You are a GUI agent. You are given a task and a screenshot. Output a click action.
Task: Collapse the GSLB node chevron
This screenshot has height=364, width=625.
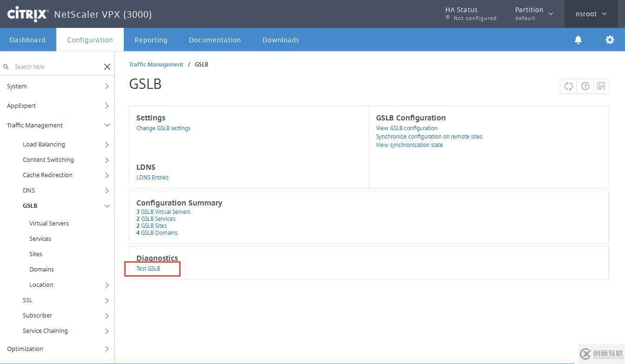(x=107, y=206)
